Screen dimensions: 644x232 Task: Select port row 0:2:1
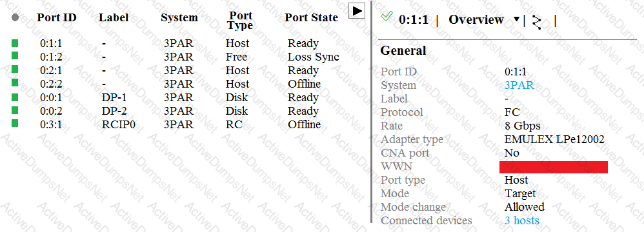point(176,70)
